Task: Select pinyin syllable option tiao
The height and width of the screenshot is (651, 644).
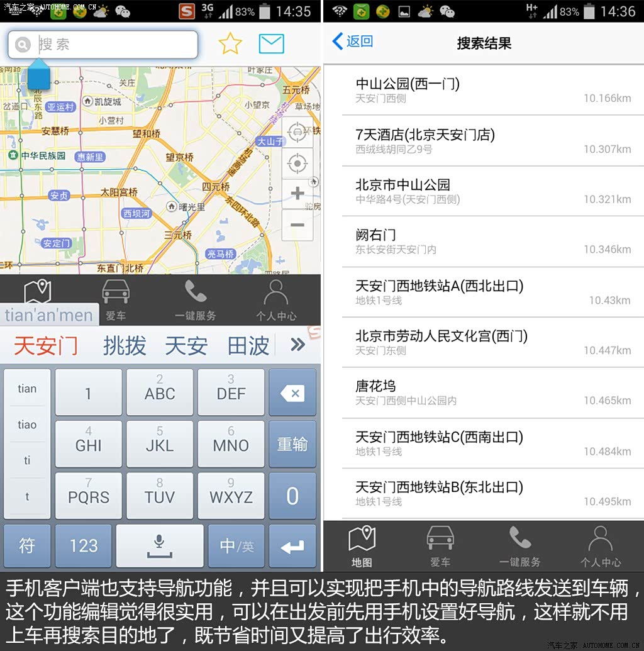Action: (27, 425)
